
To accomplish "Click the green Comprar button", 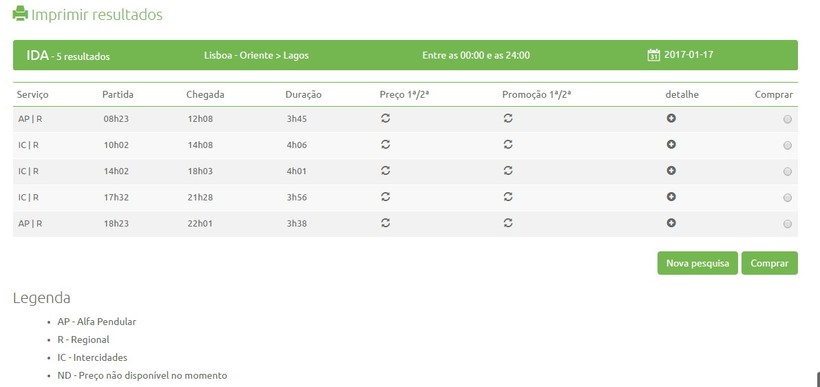I will pos(769,263).
